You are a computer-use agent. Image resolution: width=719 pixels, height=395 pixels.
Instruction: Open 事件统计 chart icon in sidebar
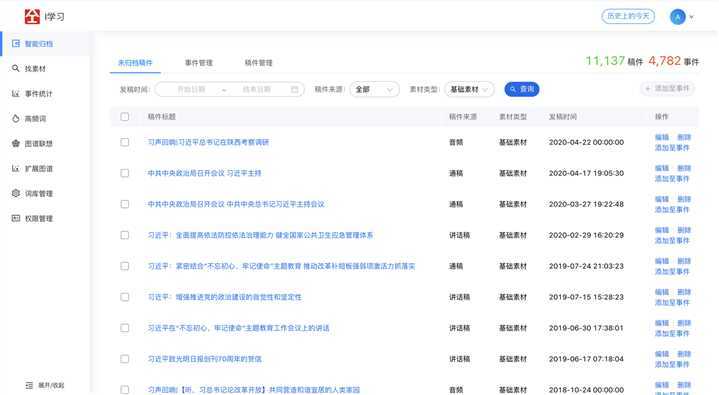coord(16,94)
